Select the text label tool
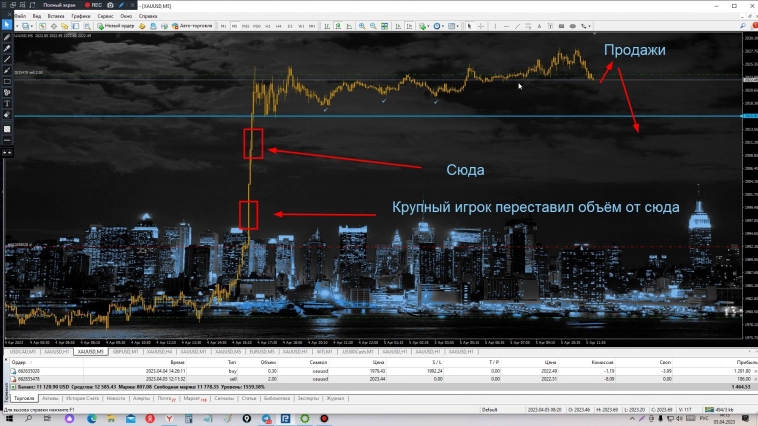758x426 pixels. [x=550, y=26]
